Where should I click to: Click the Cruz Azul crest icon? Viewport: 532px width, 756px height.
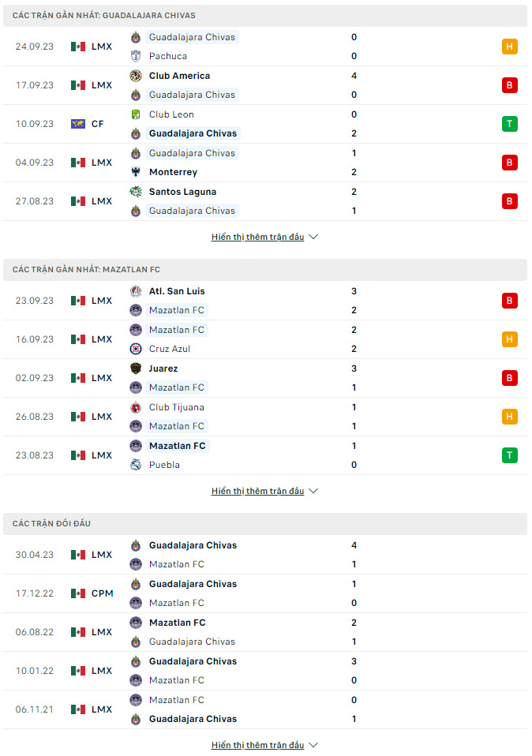click(136, 349)
